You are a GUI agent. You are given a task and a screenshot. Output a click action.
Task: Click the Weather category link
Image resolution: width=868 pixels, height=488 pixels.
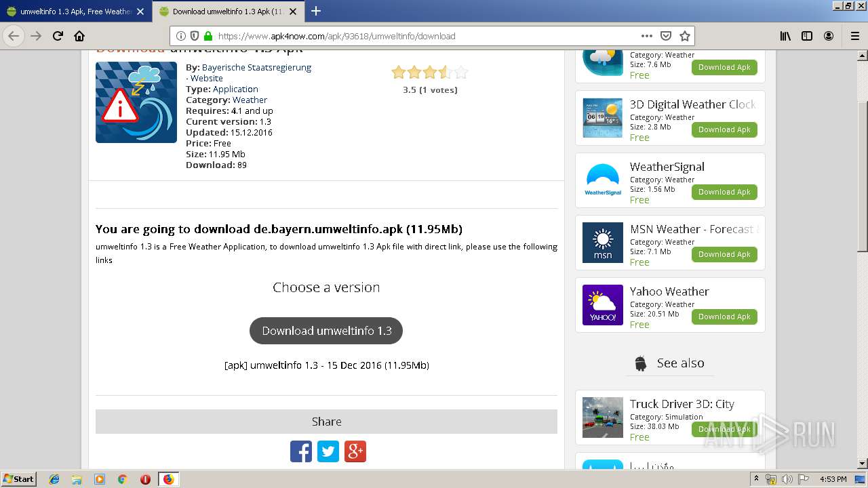[250, 100]
